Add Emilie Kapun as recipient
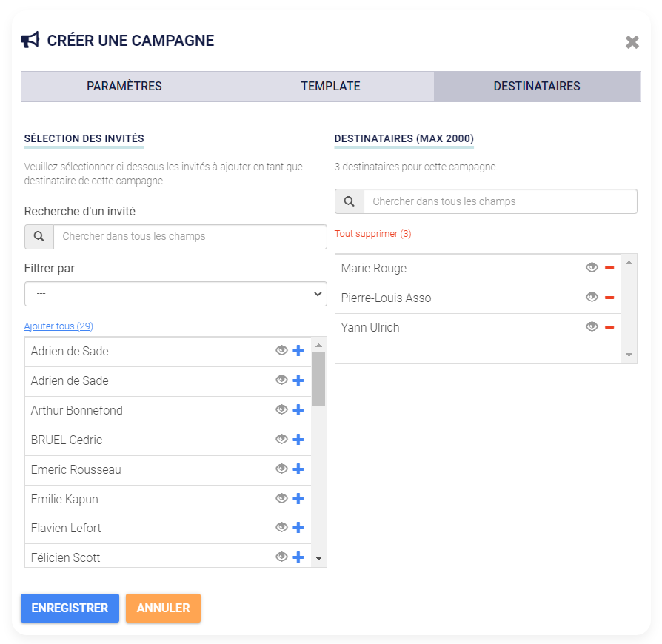 [298, 498]
